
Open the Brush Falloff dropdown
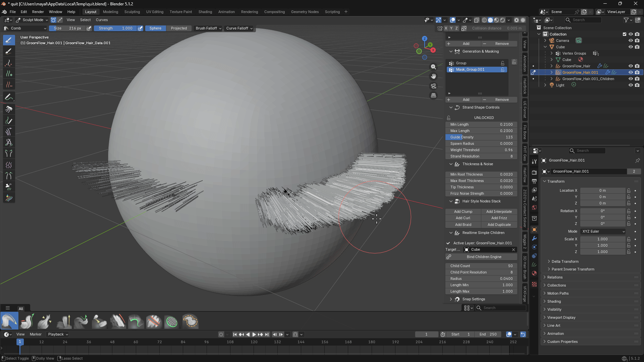tap(208, 28)
